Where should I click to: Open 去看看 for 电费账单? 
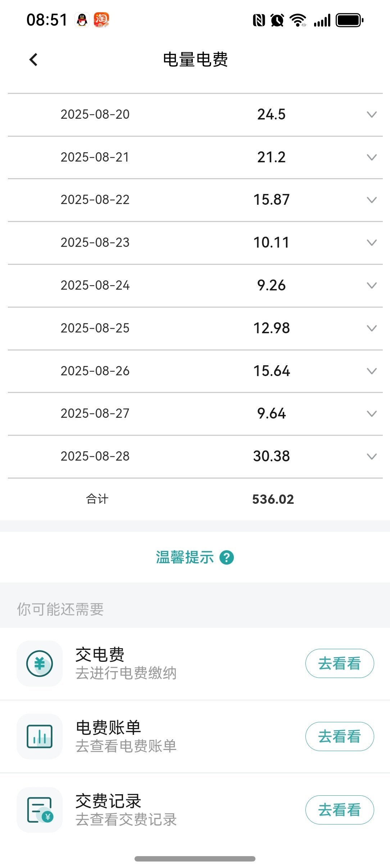(x=339, y=736)
